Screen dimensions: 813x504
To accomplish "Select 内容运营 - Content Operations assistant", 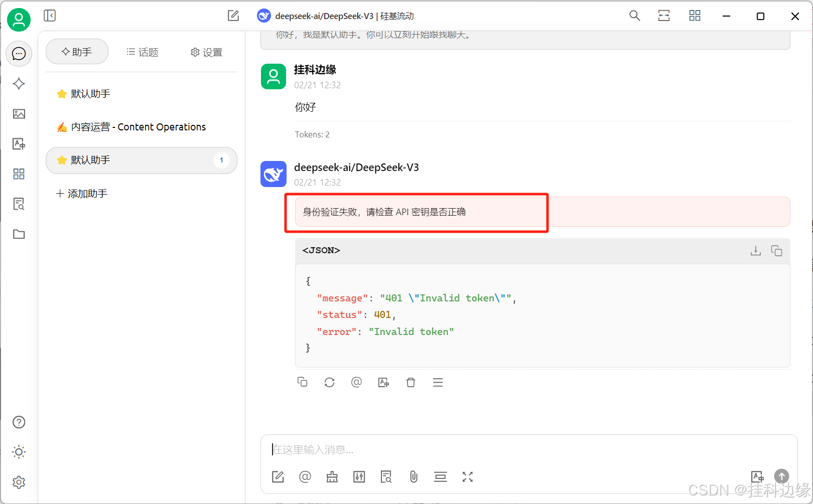I will (141, 127).
